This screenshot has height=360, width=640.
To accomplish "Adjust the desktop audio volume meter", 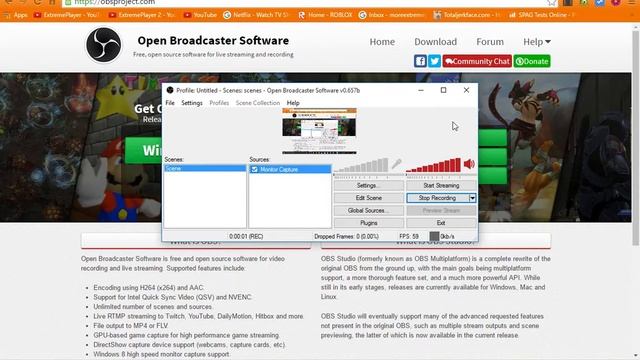I will click(x=433, y=165).
